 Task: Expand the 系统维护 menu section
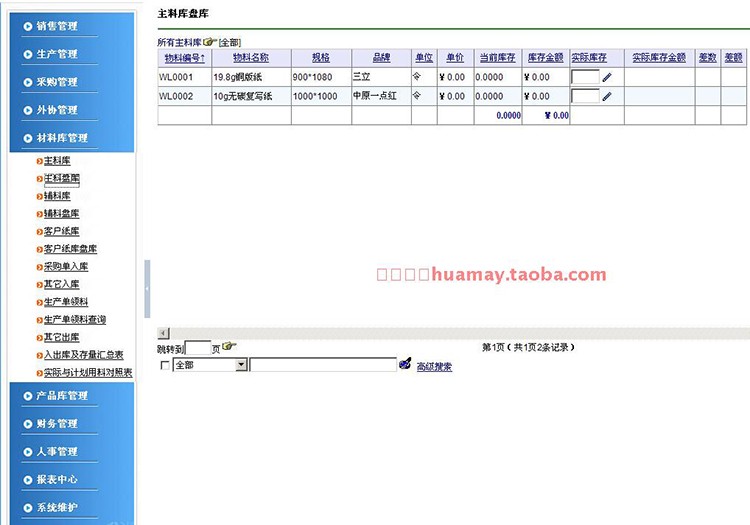tap(57, 508)
